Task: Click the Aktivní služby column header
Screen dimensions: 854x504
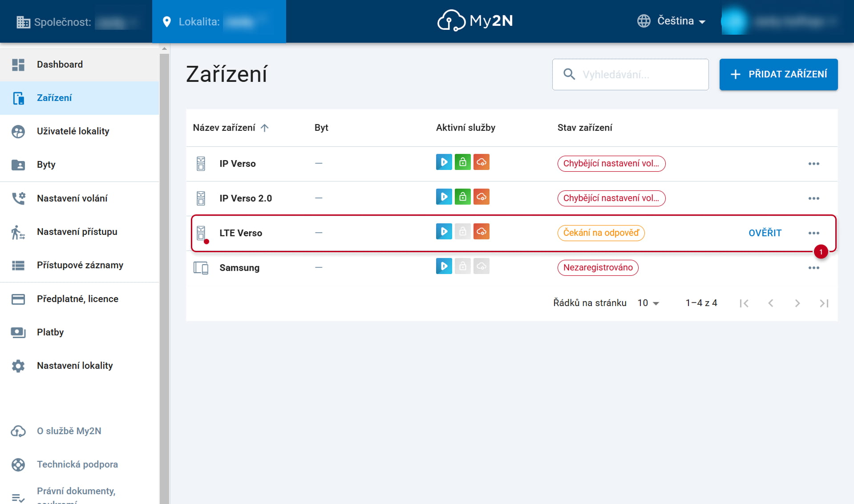Action: click(465, 128)
